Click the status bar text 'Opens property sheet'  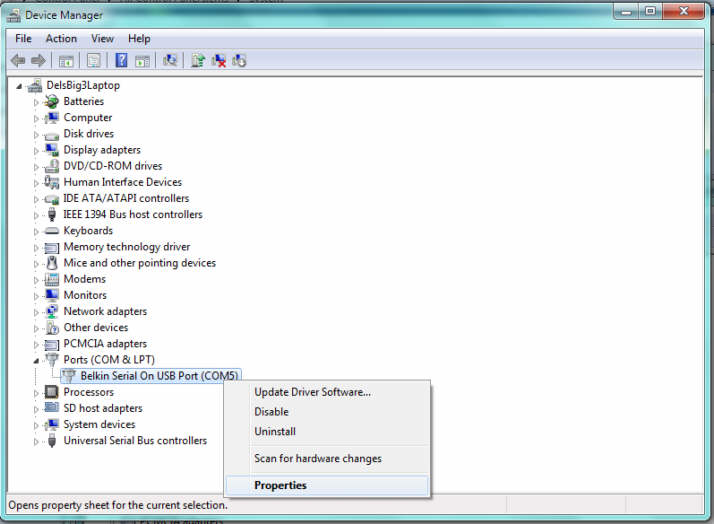(x=118, y=505)
